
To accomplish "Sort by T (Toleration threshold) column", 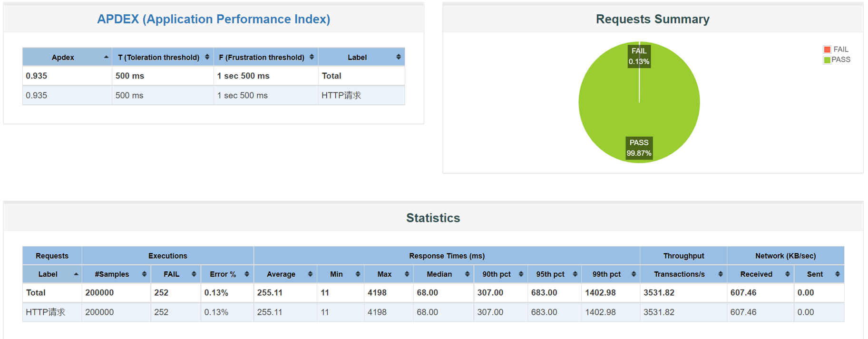I will click(163, 57).
